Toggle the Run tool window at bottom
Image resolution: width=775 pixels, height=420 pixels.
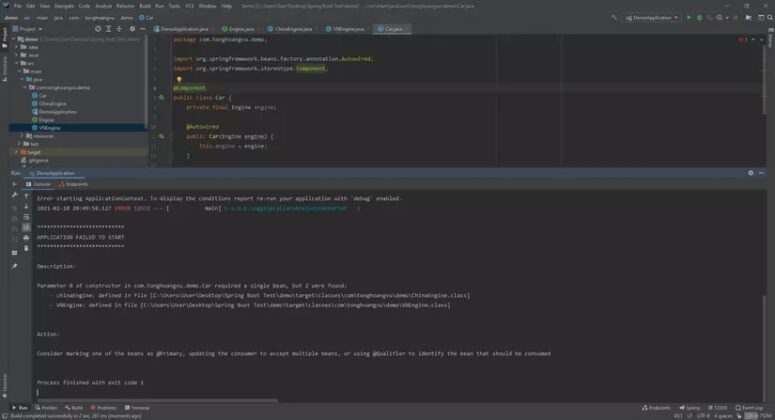[x=20, y=408]
